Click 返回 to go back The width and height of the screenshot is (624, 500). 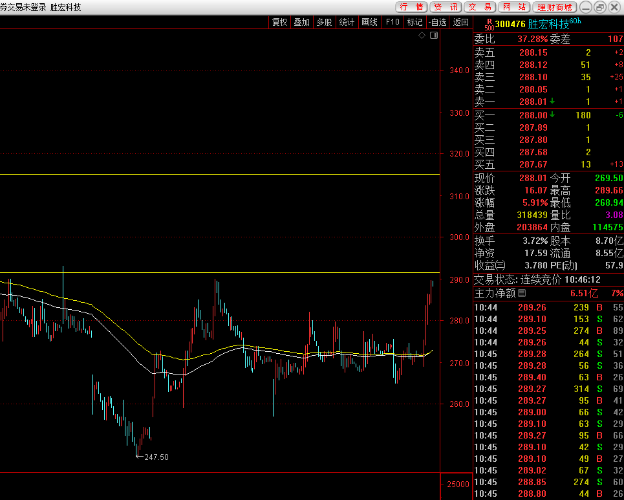[460, 22]
